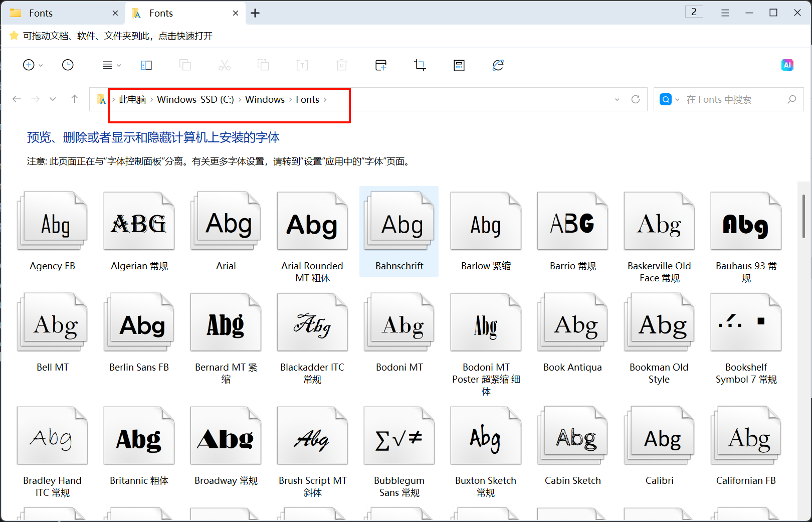The width and height of the screenshot is (812, 522).
Task: Open address bar history dropdown
Action: pos(617,99)
